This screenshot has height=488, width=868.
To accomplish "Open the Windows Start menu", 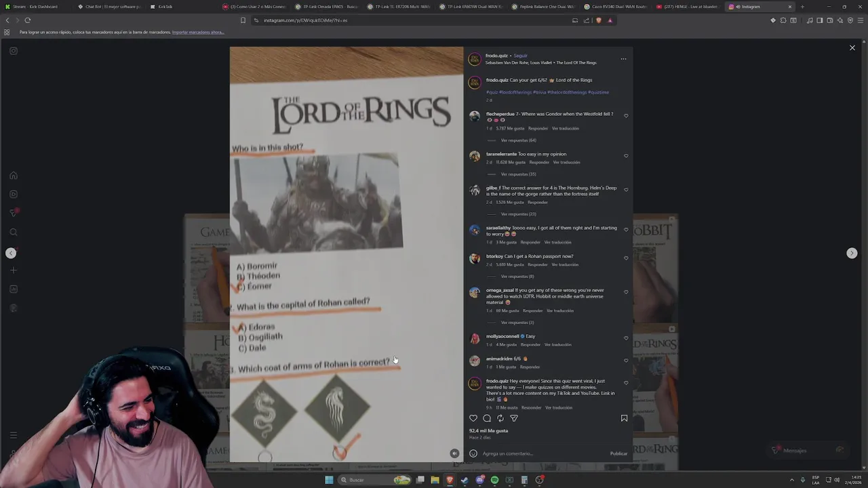I will tap(329, 480).
